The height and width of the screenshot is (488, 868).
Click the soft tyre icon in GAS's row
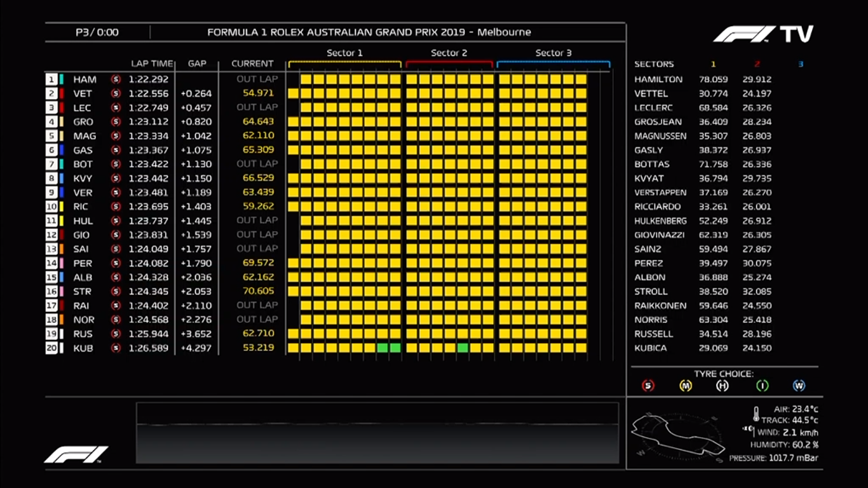[116, 150]
